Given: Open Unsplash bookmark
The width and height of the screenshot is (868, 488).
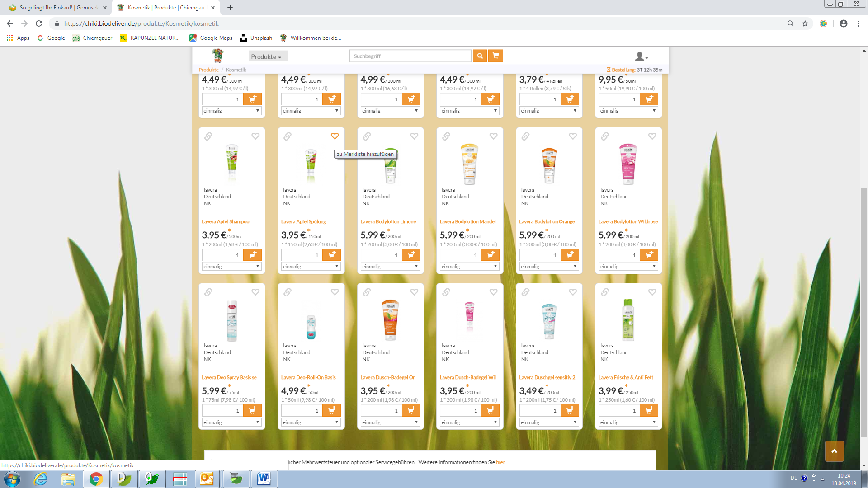Looking at the screenshot, I should 256,38.
